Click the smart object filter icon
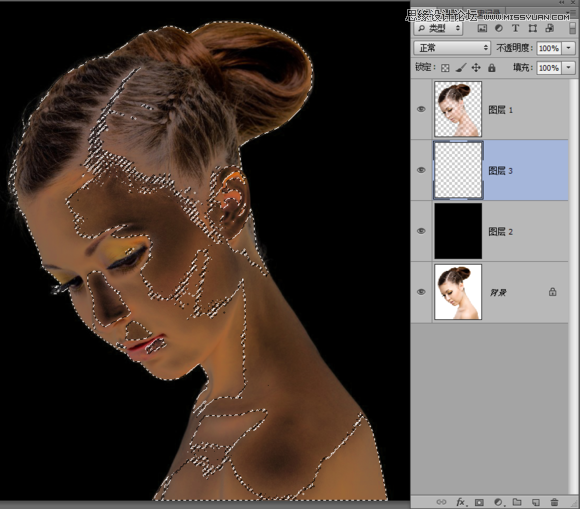Image resolution: width=580 pixels, height=509 pixels. [x=550, y=28]
